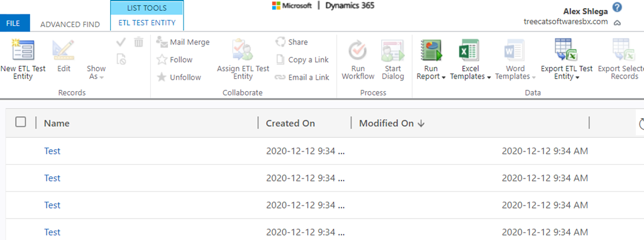Click the Start Dialog icon
Viewport: 644px width, 240px height.
point(392,50)
